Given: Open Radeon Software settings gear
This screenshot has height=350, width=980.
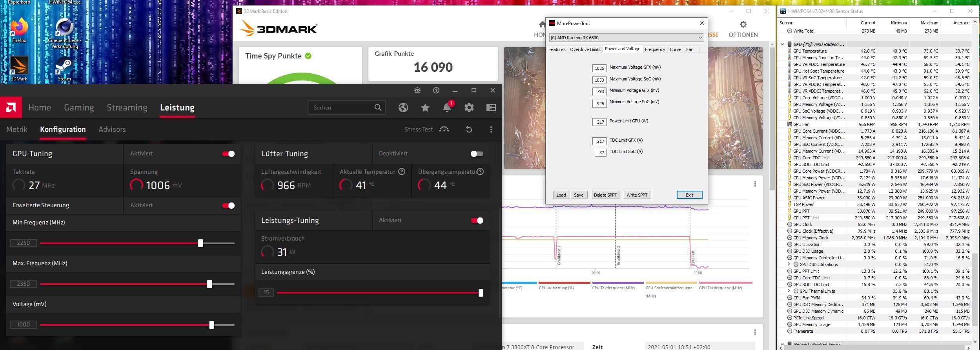Looking at the screenshot, I should click(x=469, y=108).
